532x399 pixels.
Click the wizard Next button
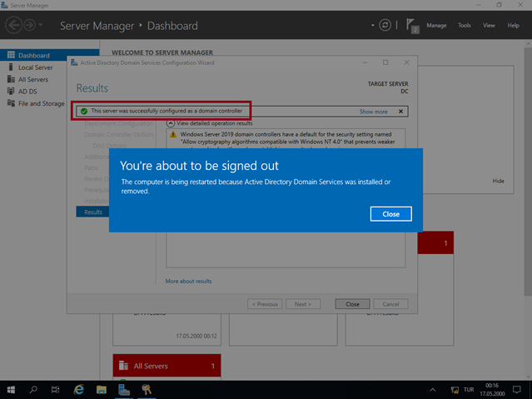coord(303,304)
